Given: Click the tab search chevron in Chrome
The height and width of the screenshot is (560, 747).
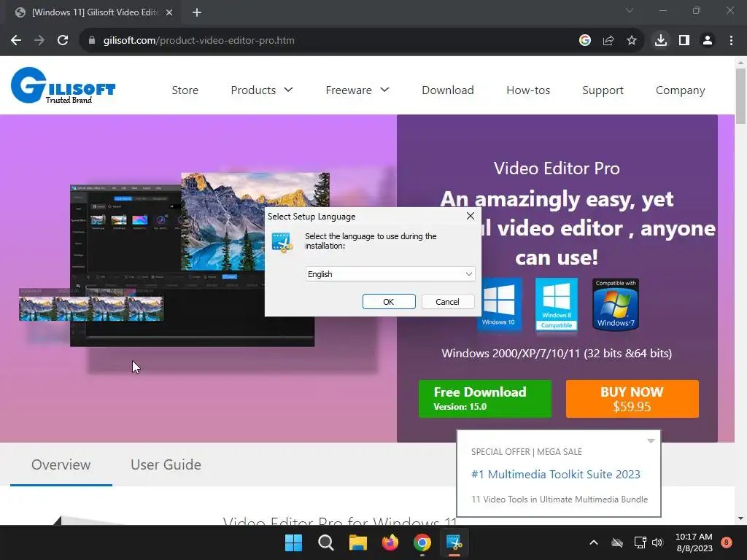Looking at the screenshot, I should tap(630, 10).
